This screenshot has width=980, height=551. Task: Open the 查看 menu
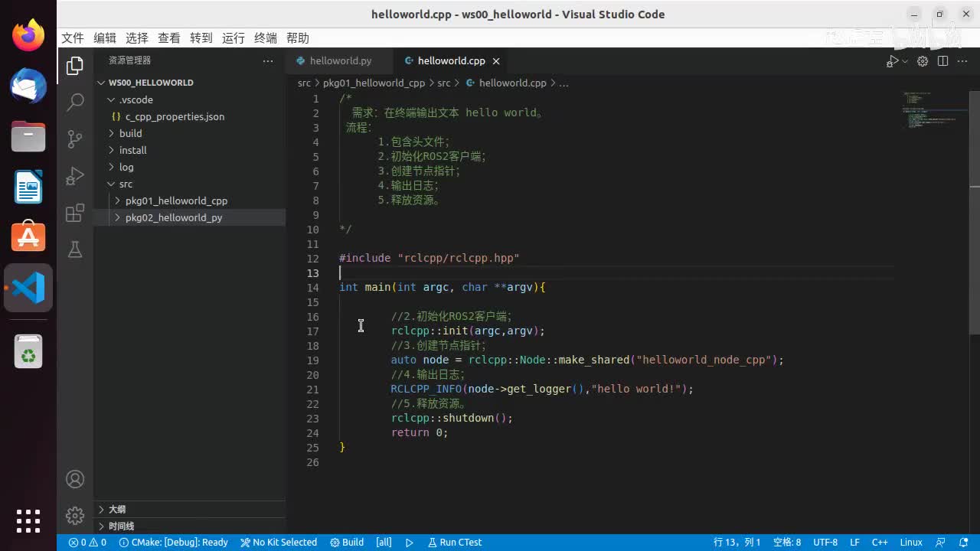pos(169,38)
